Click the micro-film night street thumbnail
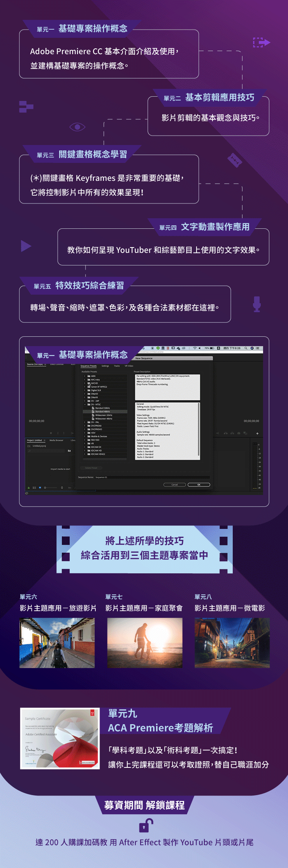 point(232,643)
